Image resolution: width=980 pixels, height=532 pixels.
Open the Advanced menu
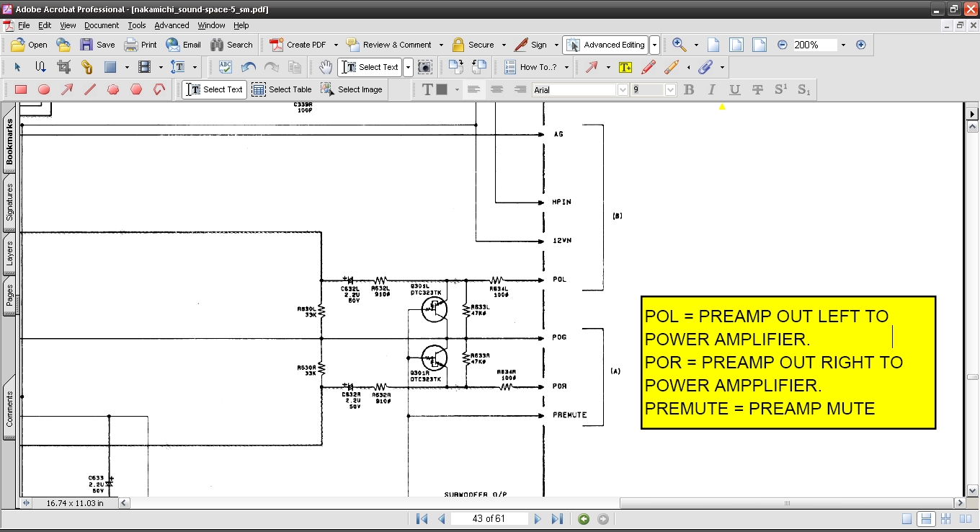coord(171,25)
